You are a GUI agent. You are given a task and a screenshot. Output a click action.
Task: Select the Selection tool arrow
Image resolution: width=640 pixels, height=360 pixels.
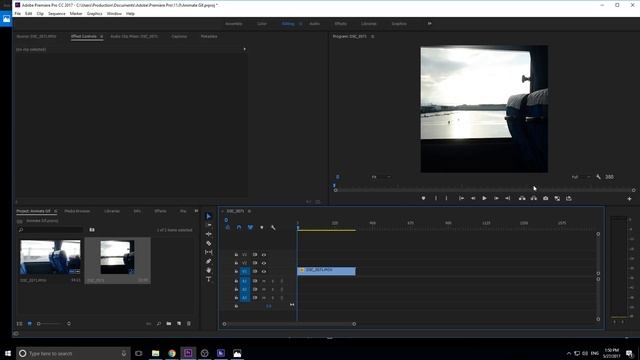coord(209,216)
